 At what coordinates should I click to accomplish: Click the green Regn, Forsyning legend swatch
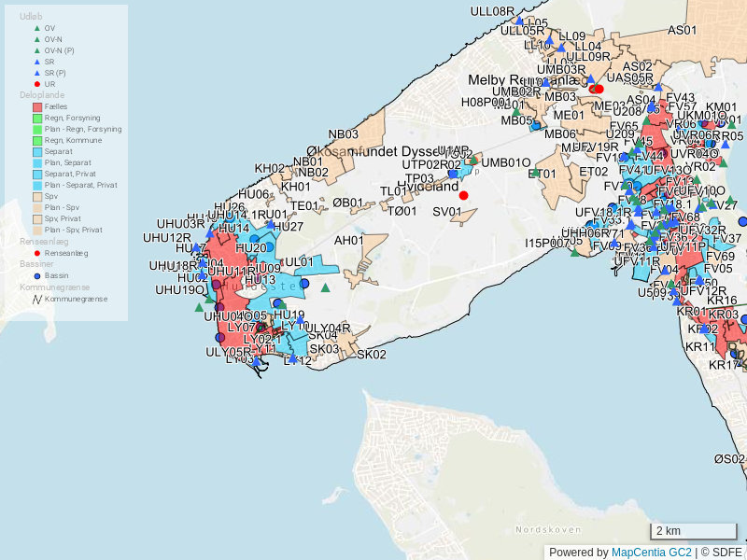click(37, 119)
